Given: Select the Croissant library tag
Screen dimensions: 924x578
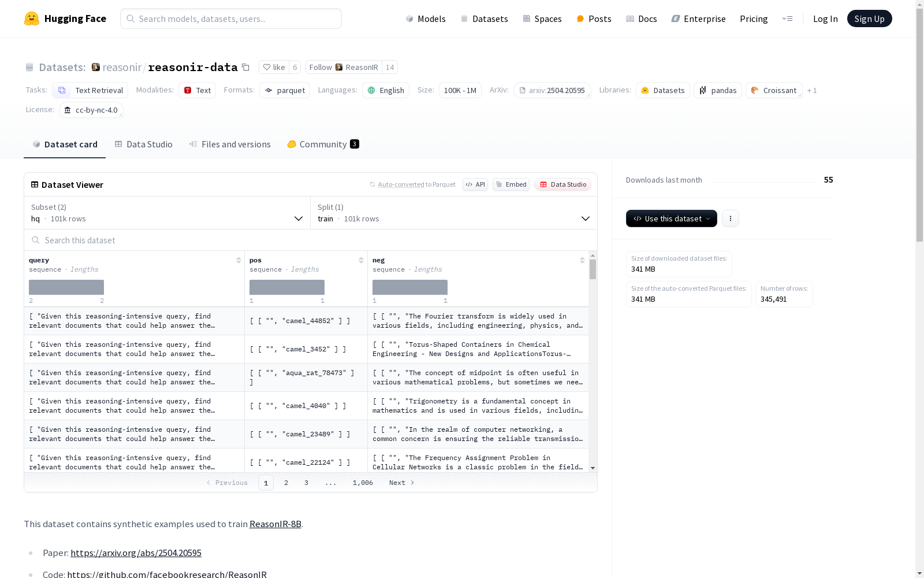Looking at the screenshot, I should click(x=774, y=90).
